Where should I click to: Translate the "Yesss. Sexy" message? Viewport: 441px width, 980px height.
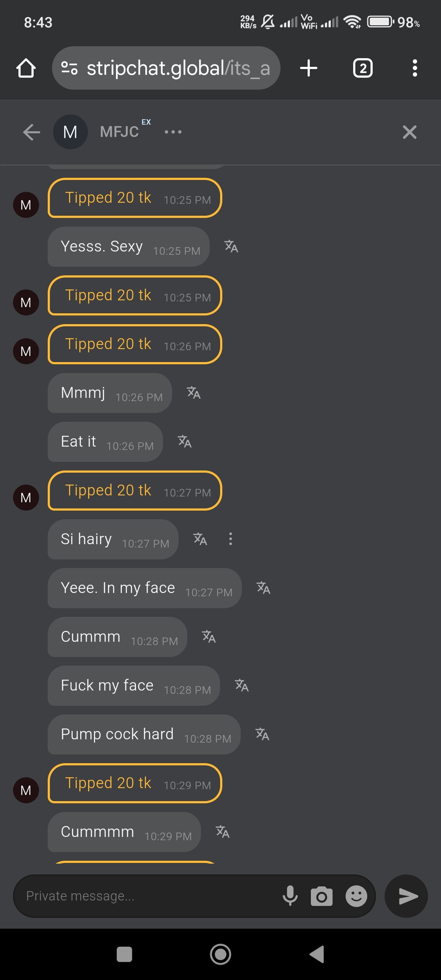231,246
